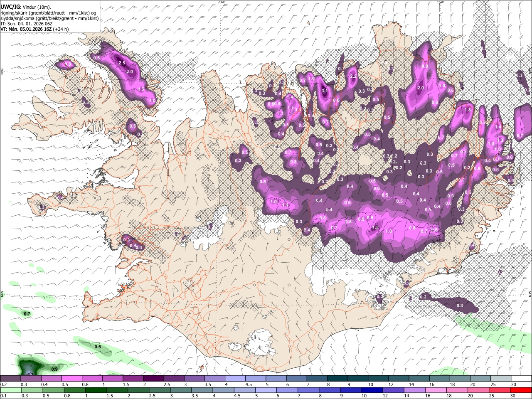This screenshot has height=399, width=532.
Task: Click the green '0.7' rain value off the southwest coast
Action: point(27,314)
